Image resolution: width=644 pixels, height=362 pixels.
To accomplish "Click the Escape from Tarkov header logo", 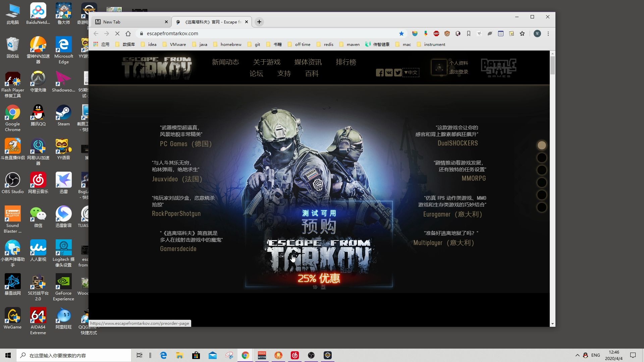I will pyautogui.click(x=157, y=68).
